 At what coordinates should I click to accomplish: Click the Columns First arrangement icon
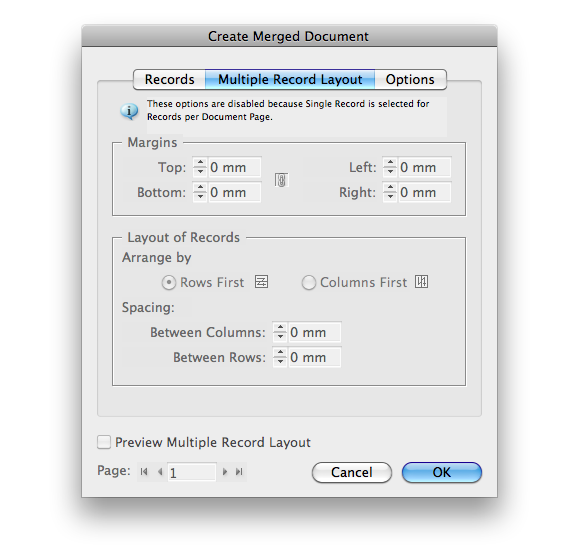pos(421,282)
